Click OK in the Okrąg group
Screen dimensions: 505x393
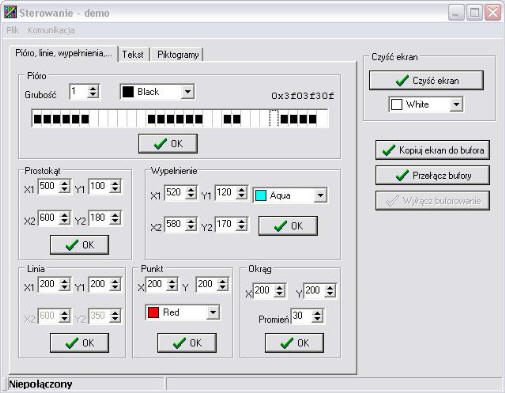tap(294, 343)
